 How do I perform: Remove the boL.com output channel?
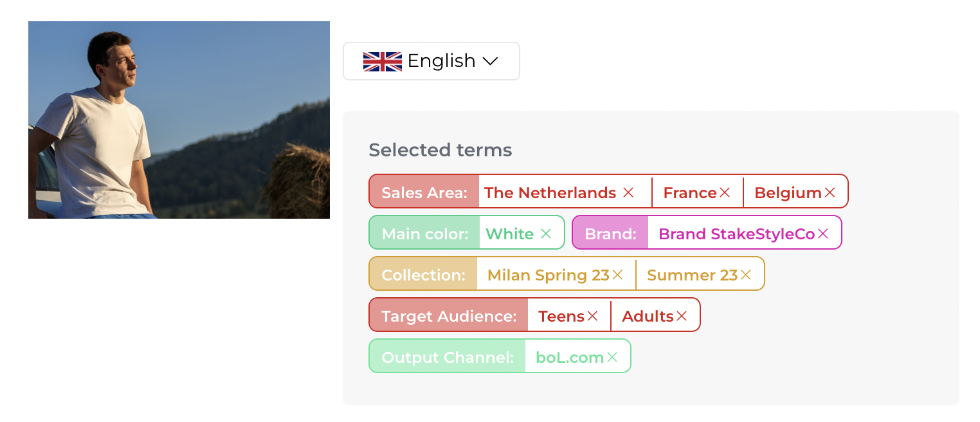click(x=612, y=357)
